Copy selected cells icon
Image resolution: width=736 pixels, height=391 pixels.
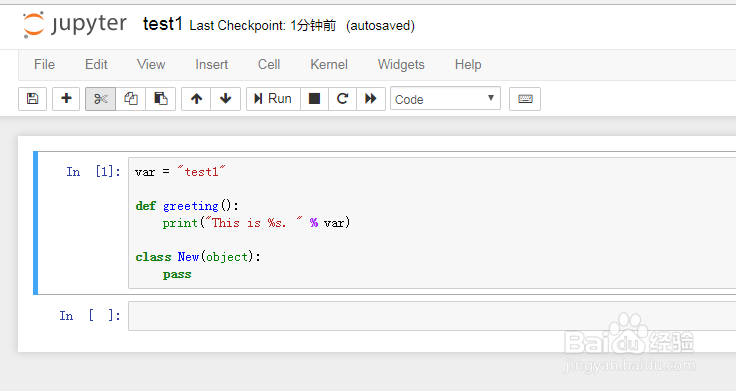tap(130, 99)
